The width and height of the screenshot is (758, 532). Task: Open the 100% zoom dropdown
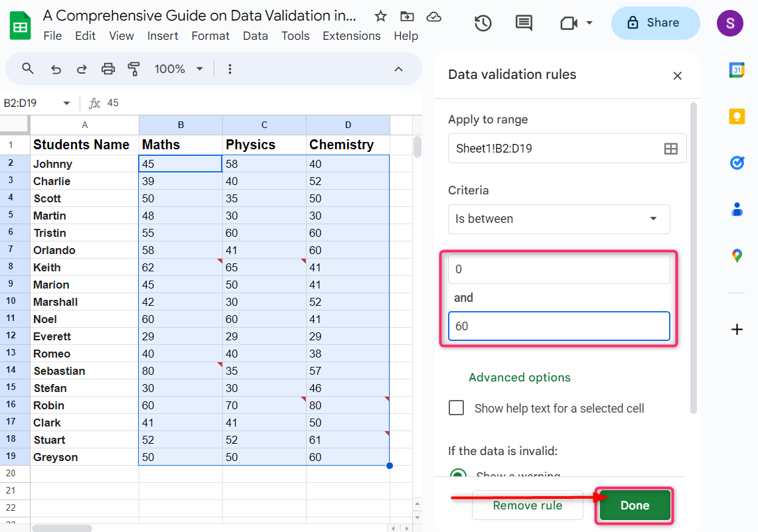(x=178, y=68)
